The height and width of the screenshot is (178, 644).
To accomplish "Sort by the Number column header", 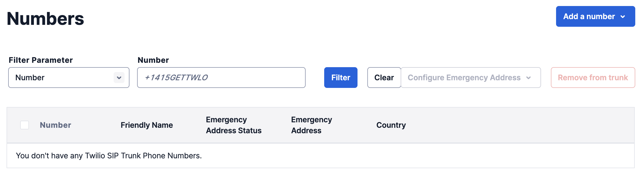I will 55,125.
